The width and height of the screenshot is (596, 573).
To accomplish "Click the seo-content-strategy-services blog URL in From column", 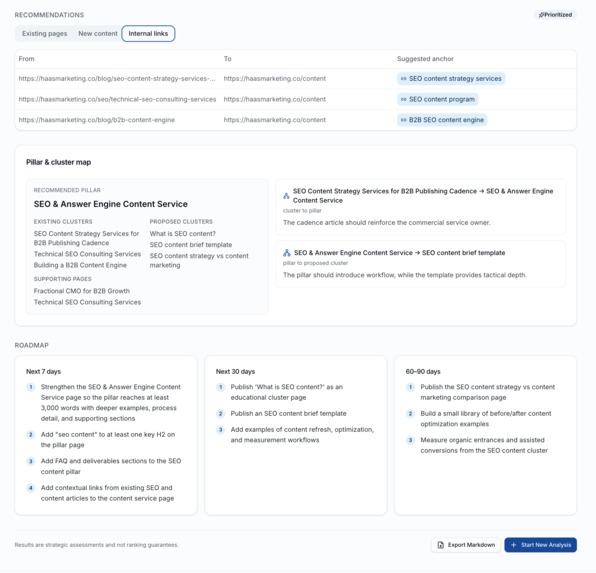I will [x=117, y=79].
